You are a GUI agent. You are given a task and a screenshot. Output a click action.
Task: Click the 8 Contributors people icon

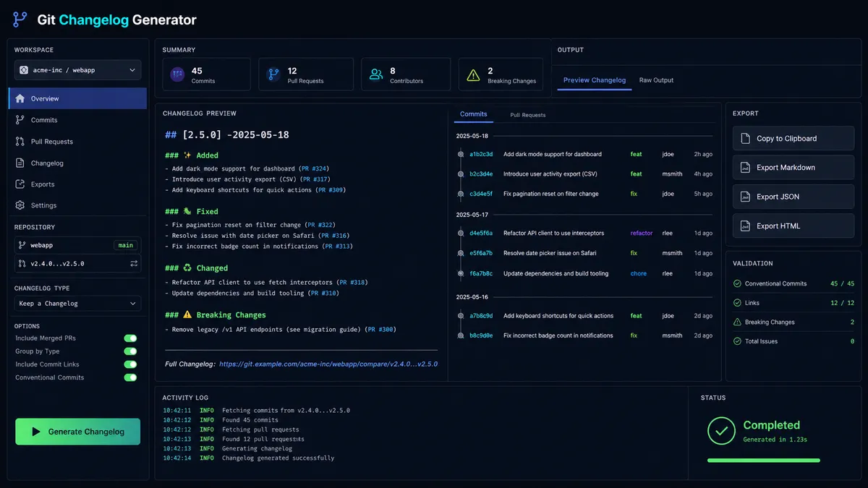[x=376, y=74]
